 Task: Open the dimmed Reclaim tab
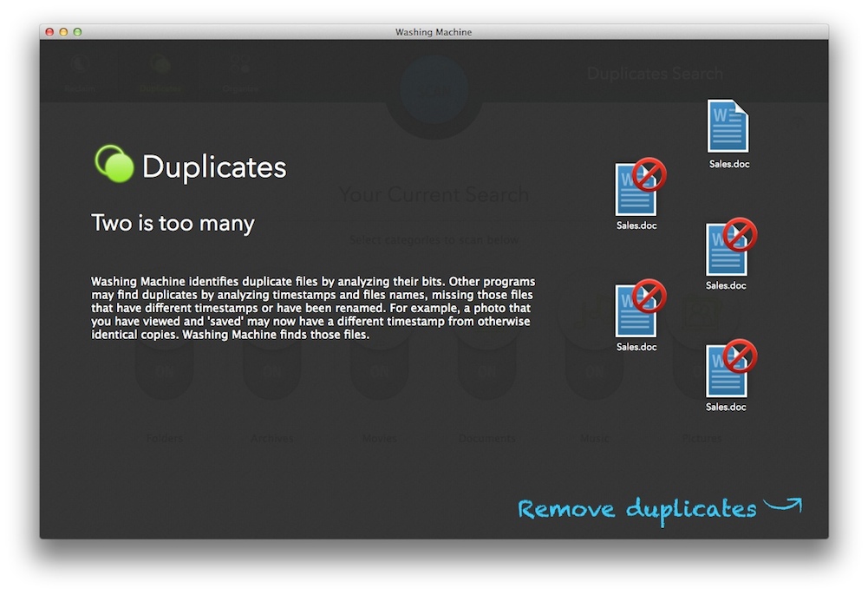[80, 74]
